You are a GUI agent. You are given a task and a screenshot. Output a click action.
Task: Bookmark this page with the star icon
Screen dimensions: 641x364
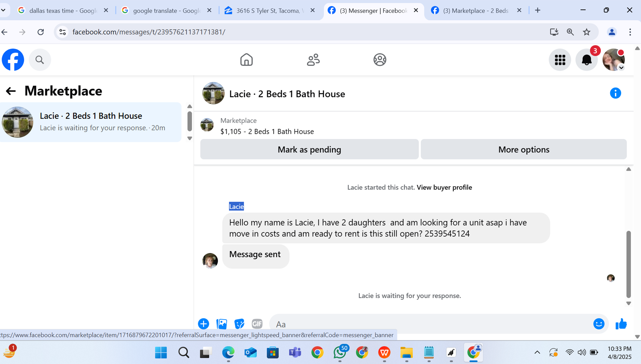pos(587,32)
